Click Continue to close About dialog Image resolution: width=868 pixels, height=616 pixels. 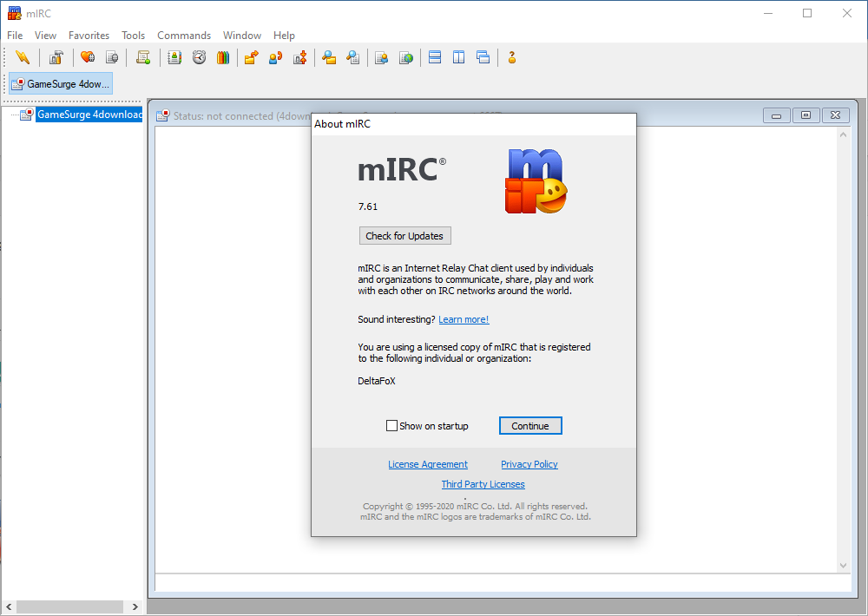click(530, 426)
